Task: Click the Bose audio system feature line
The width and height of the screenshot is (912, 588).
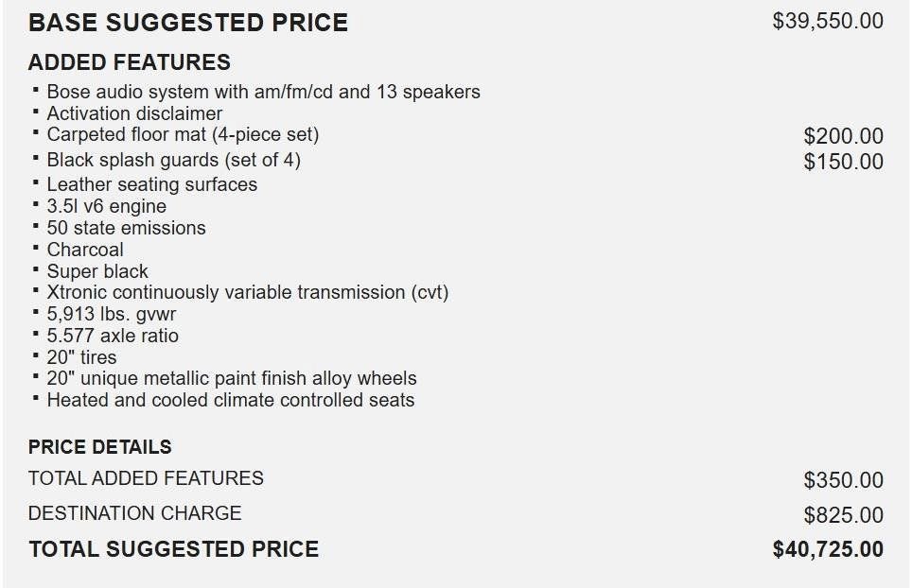Action: (x=263, y=92)
